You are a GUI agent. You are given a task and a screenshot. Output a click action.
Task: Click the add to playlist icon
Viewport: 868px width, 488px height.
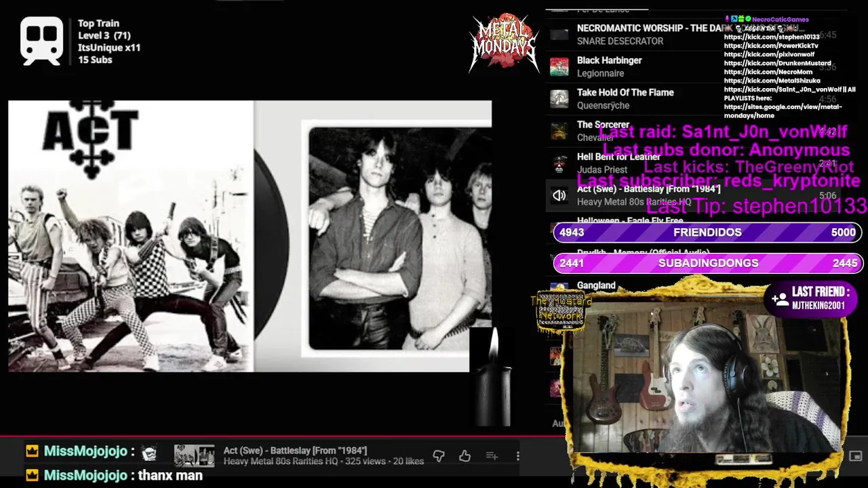[492, 456]
